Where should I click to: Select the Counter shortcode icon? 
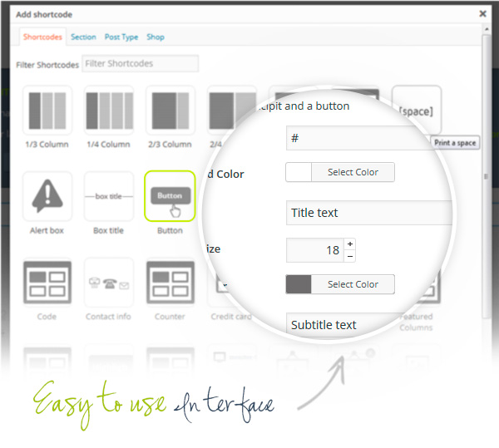point(170,283)
